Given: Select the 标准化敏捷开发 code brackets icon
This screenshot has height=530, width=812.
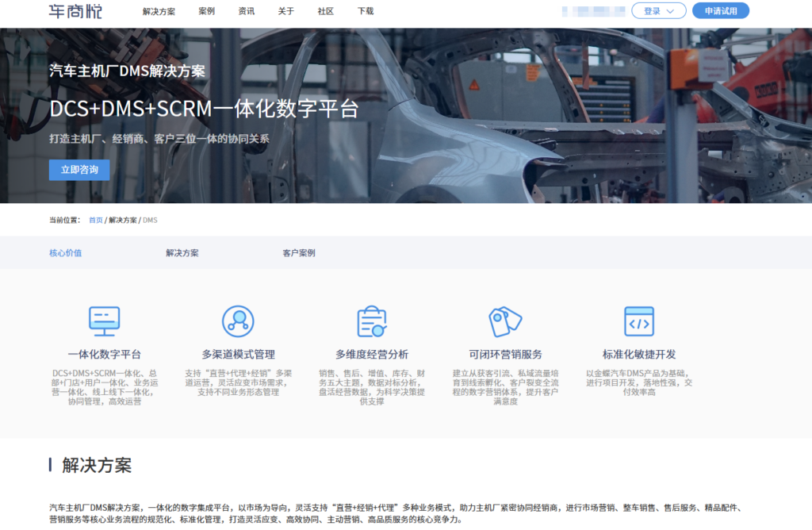Looking at the screenshot, I should (639, 321).
